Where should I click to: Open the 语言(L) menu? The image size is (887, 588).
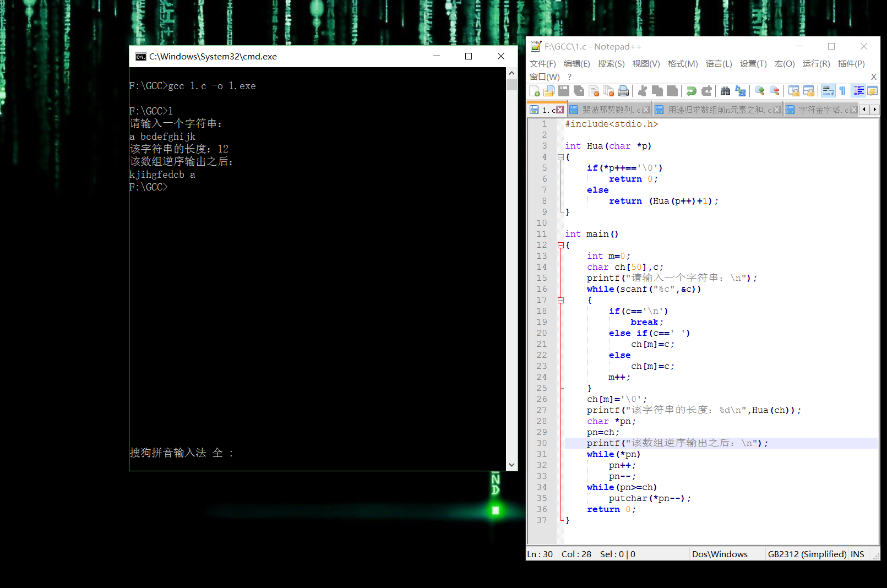click(719, 64)
